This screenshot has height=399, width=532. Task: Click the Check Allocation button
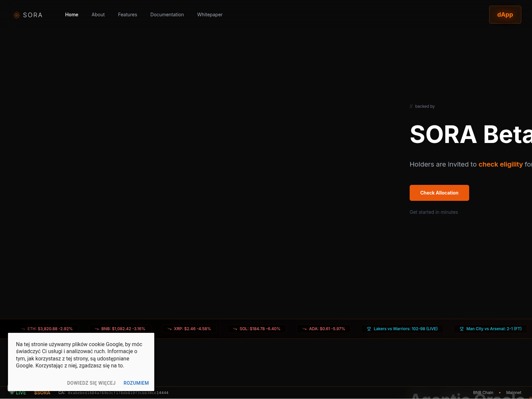[x=439, y=193]
